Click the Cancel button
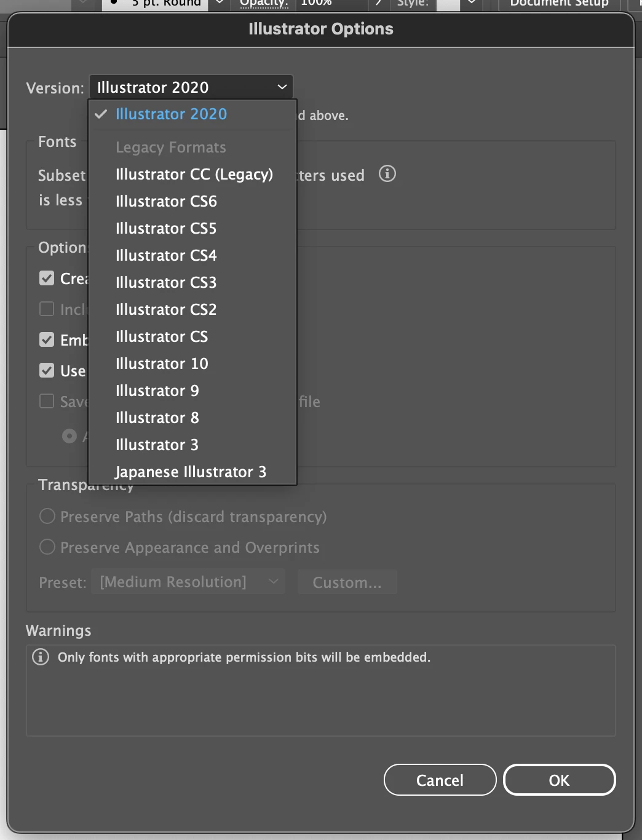The image size is (642, 840). pyautogui.click(x=440, y=780)
